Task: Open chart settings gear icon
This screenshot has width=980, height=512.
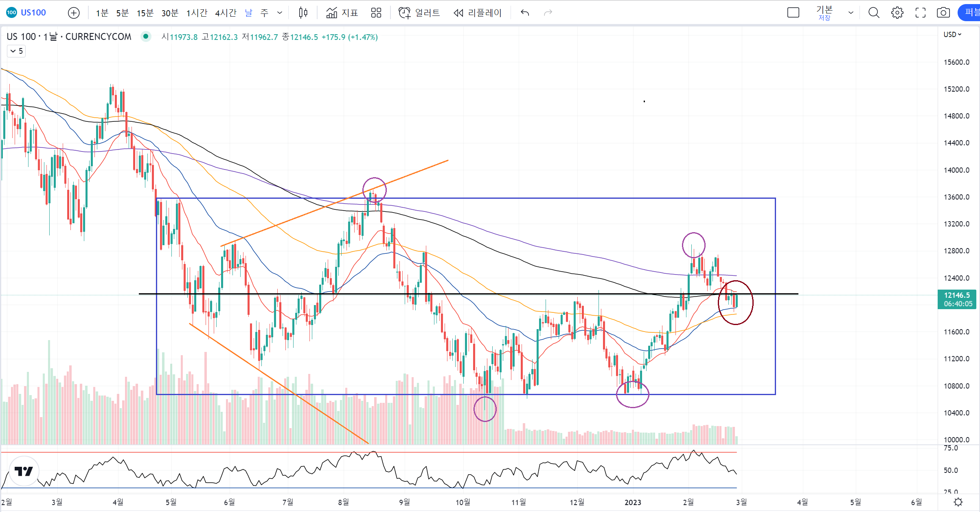Action: click(897, 13)
